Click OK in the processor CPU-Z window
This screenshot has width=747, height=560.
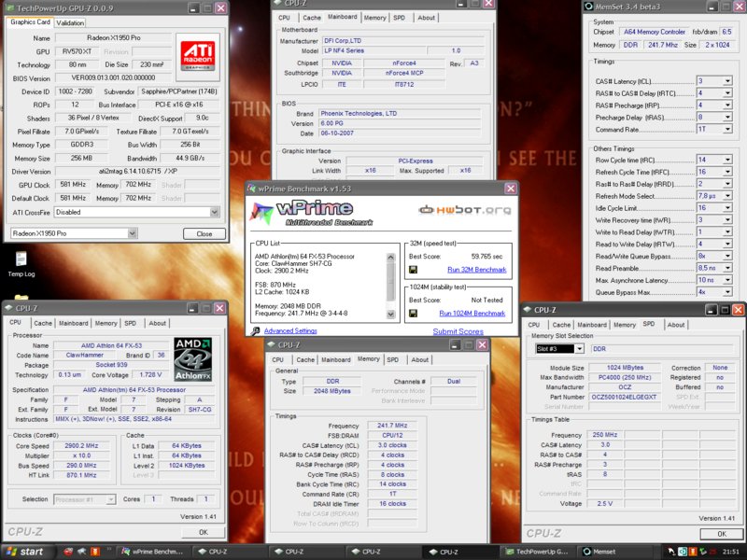coord(204,532)
